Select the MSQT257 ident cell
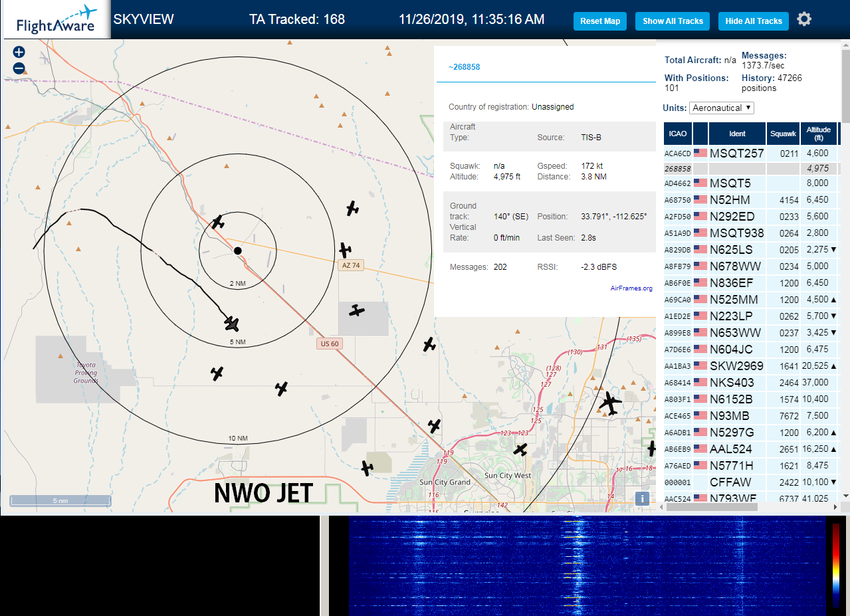This screenshot has width=850, height=616. (x=737, y=154)
